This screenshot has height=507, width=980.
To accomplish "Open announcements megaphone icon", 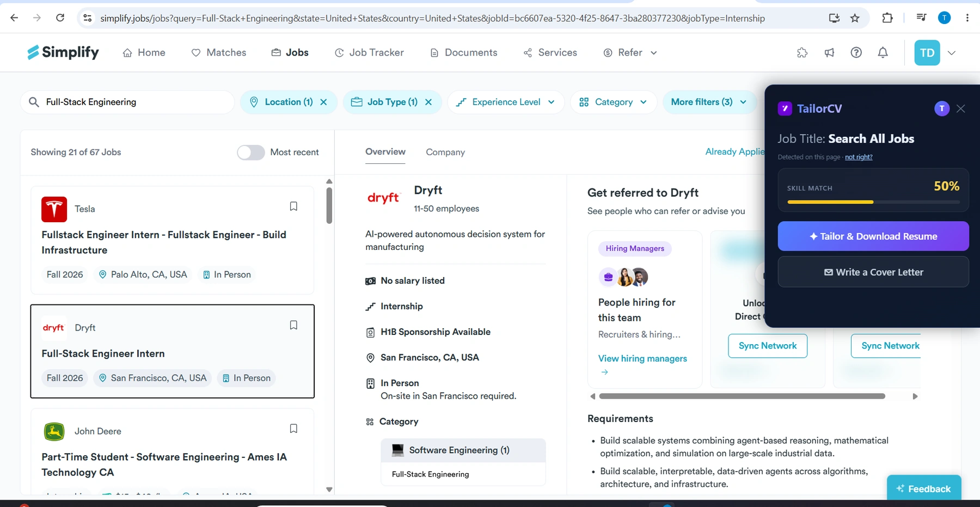I will click(829, 53).
